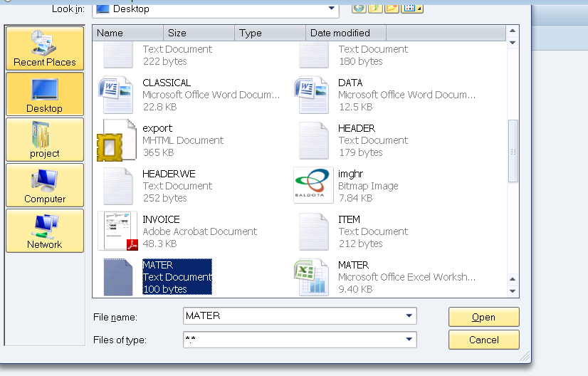This screenshot has width=588, height=376.
Task: Select the export MHTML document icon
Action: [116, 140]
